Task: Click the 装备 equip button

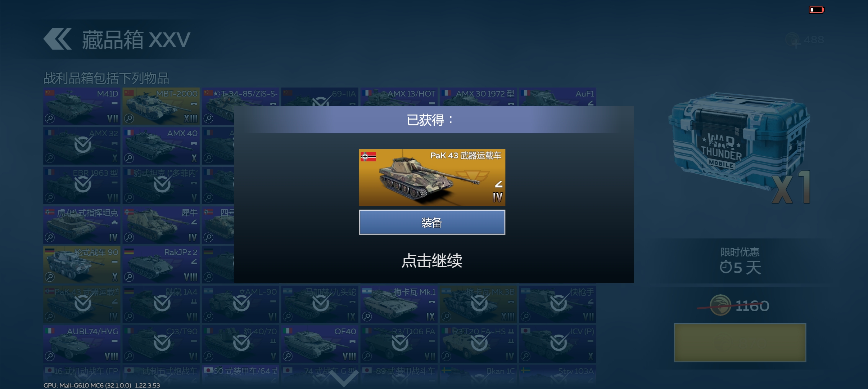Action: pos(432,222)
